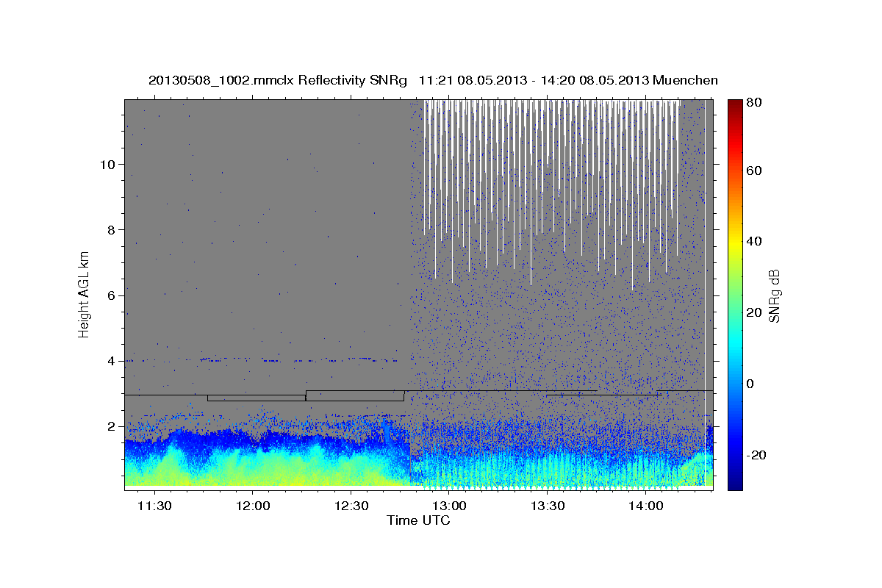Pick the dark blue bottom of the colorbar
Image resolution: width=882 pixels, height=588 pixels.
734,481
